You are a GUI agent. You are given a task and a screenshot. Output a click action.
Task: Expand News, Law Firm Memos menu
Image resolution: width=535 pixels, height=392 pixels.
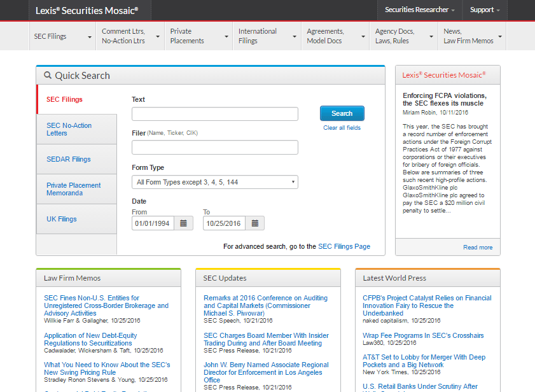(473, 36)
